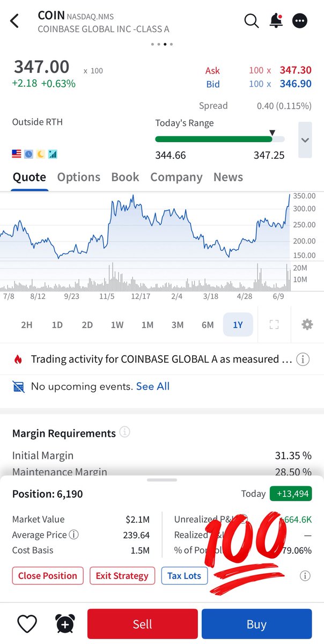
Task: Tap the one-year price chart
Action: (145, 226)
